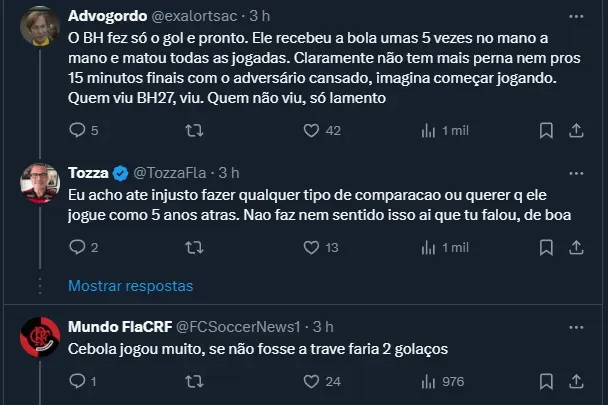Image resolution: width=608 pixels, height=405 pixels.
Task: Bookmark Advogordo's tweet
Action: (546, 130)
